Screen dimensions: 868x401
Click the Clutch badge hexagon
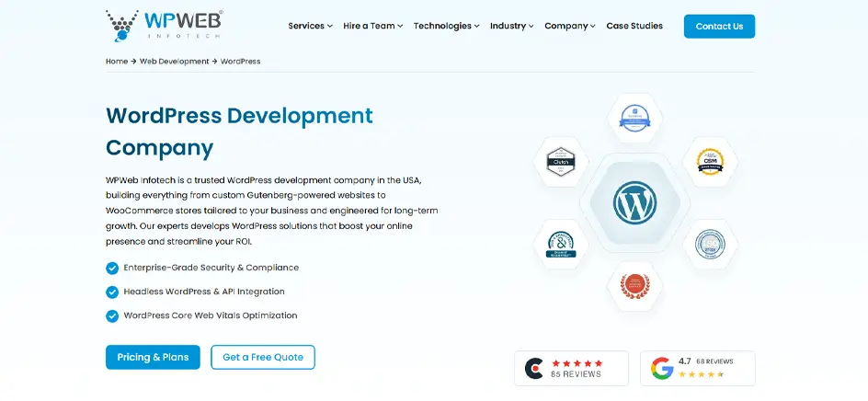click(x=561, y=162)
